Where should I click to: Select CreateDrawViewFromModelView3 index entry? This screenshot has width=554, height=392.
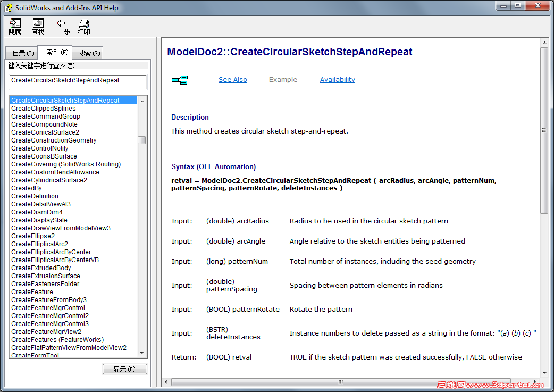(x=61, y=228)
